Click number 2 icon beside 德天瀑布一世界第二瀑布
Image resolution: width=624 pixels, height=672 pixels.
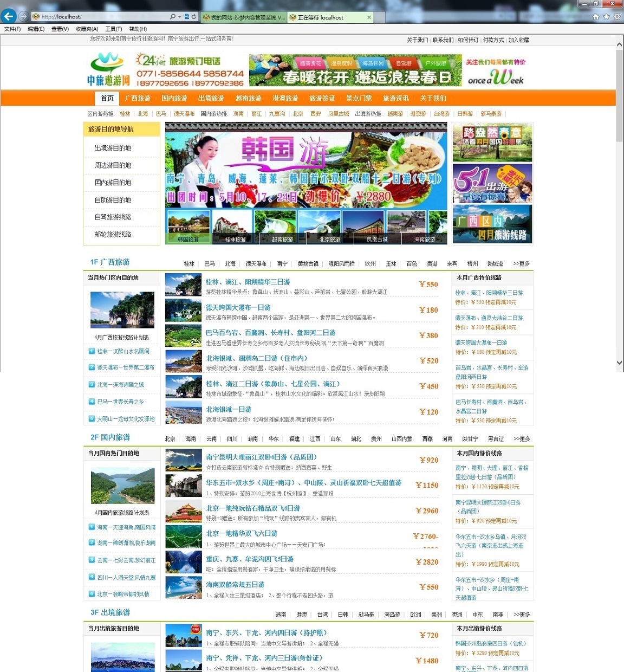coord(92,367)
